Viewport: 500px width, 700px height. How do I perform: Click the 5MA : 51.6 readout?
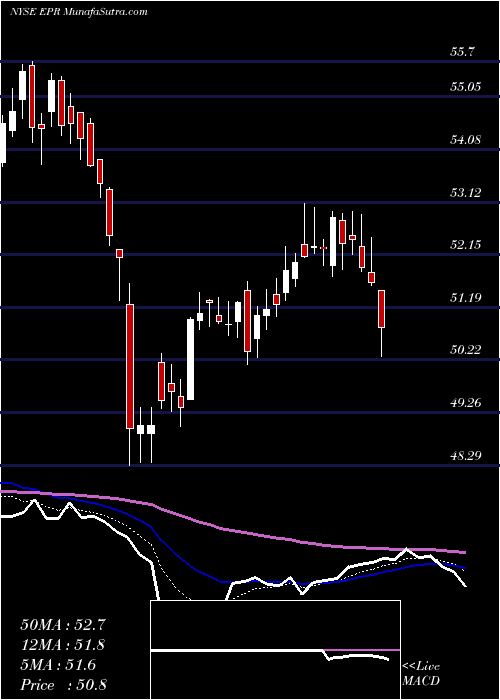click(x=58, y=665)
